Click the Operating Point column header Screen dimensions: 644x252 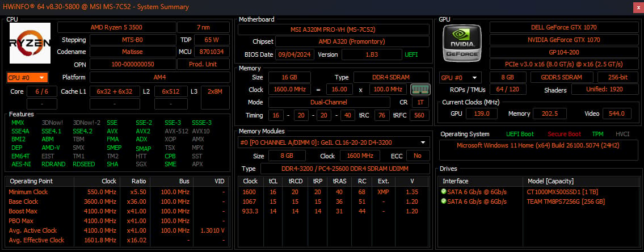click(x=40, y=181)
